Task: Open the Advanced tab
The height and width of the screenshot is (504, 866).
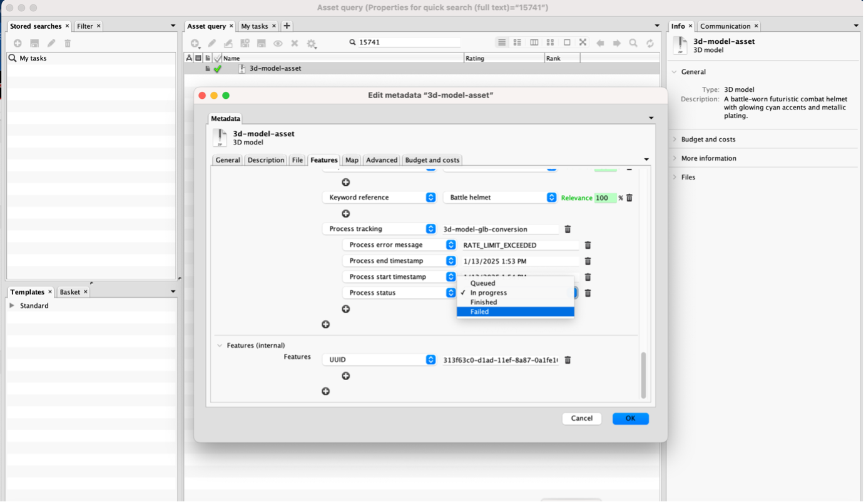Action: point(381,160)
